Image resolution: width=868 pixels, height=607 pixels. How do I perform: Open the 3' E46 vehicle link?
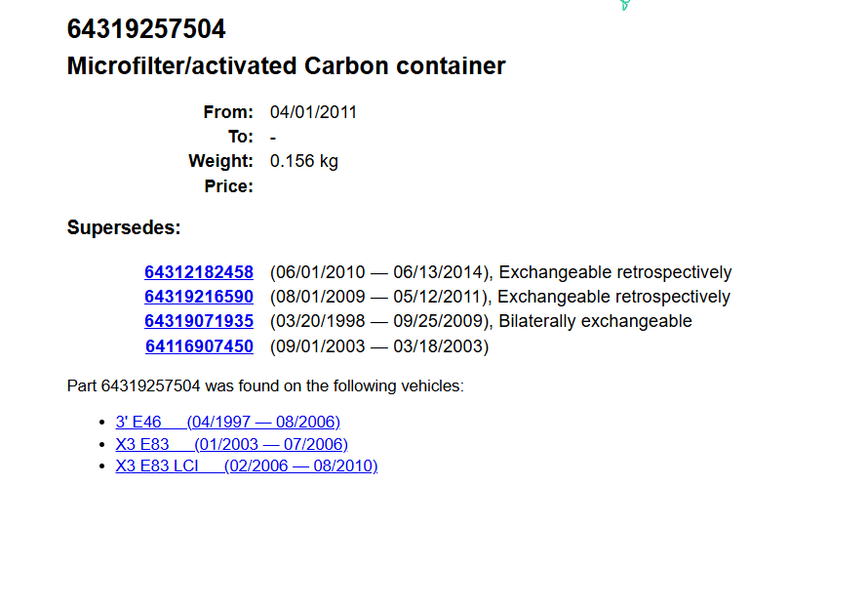227,422
